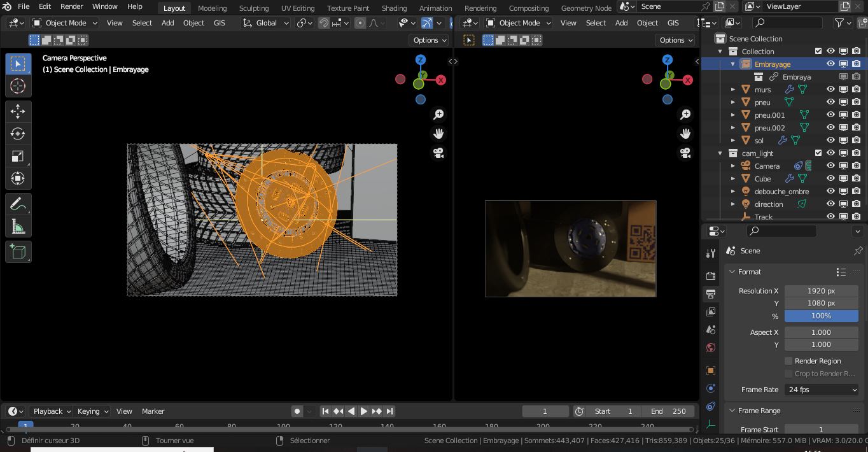Screen dimensions: 868x452
Task: Open the World Properties tab
Action: [711, 347]
